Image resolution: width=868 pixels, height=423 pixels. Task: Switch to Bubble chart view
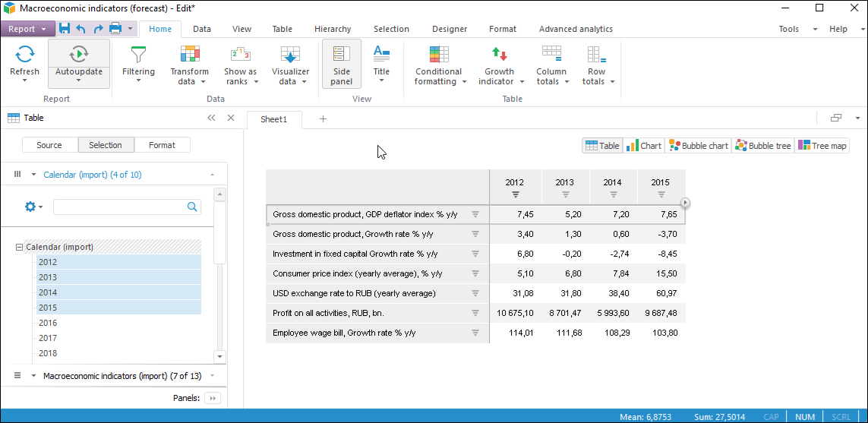point(698,146)
